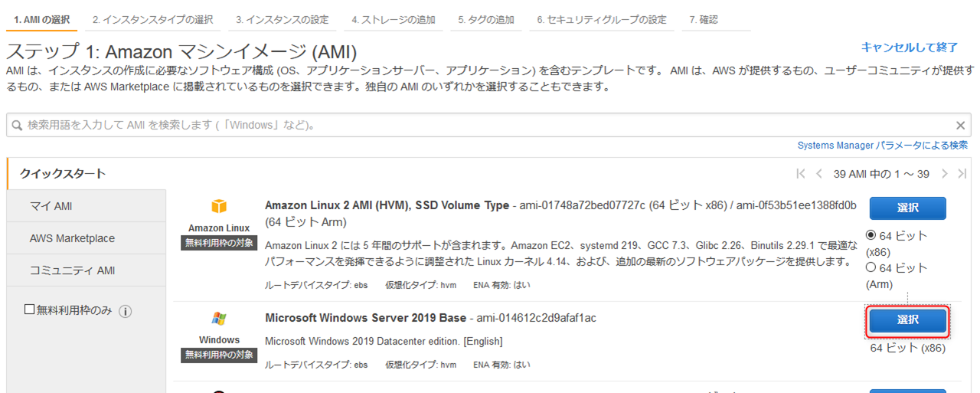Screen dimensions: 980x393
Task: Enable the 無料利用枠のみ checkbox
Action: pos(30,309)
